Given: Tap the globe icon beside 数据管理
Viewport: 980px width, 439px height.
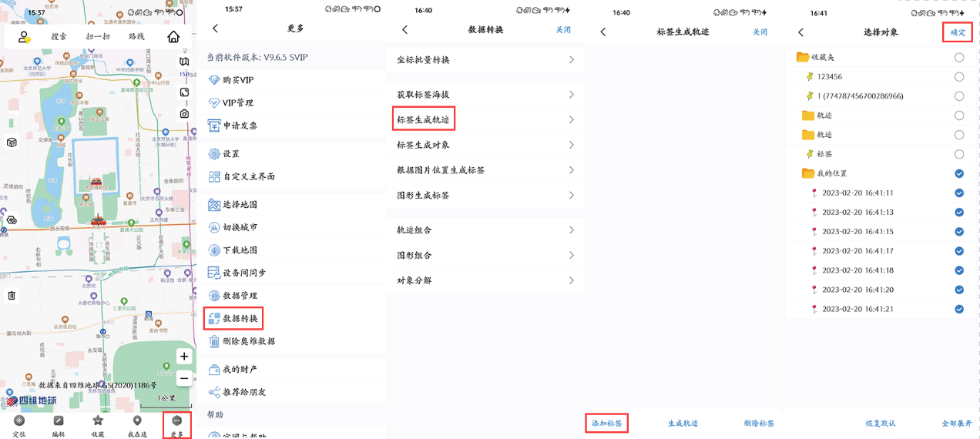Looking at the screenshot, I should point(214,296).
